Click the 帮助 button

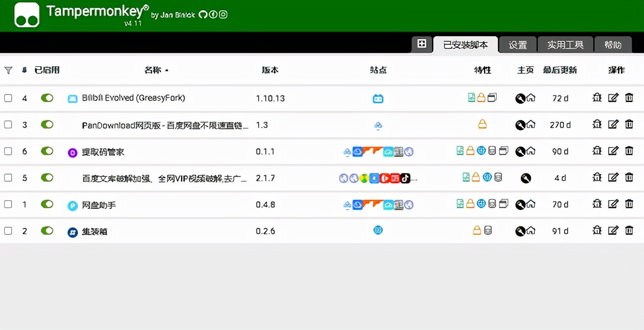613,44
